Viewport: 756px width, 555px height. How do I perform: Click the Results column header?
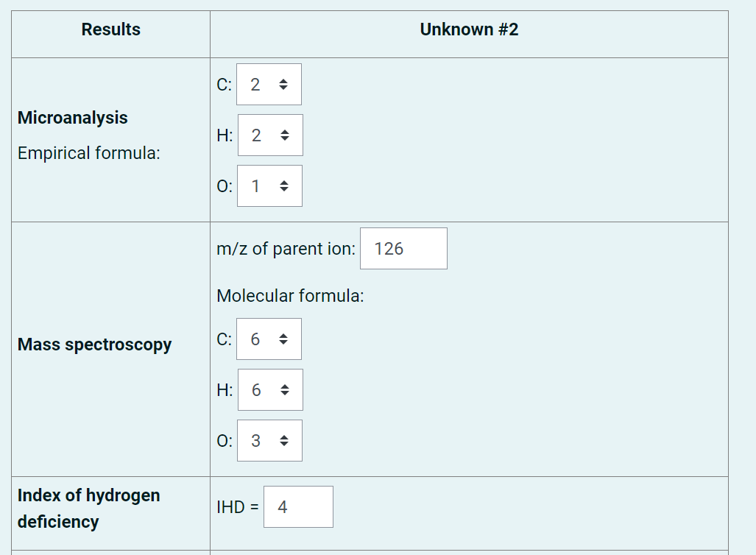pos(110,29)
